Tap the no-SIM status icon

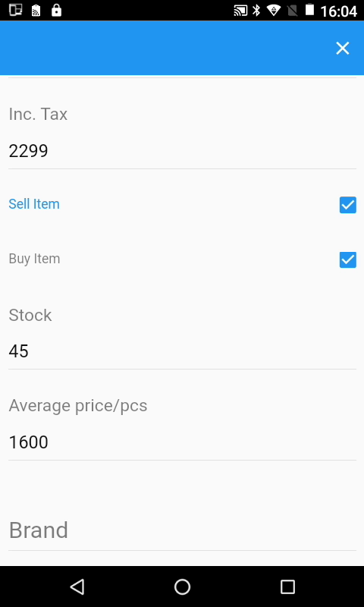[x=293, y=11]
